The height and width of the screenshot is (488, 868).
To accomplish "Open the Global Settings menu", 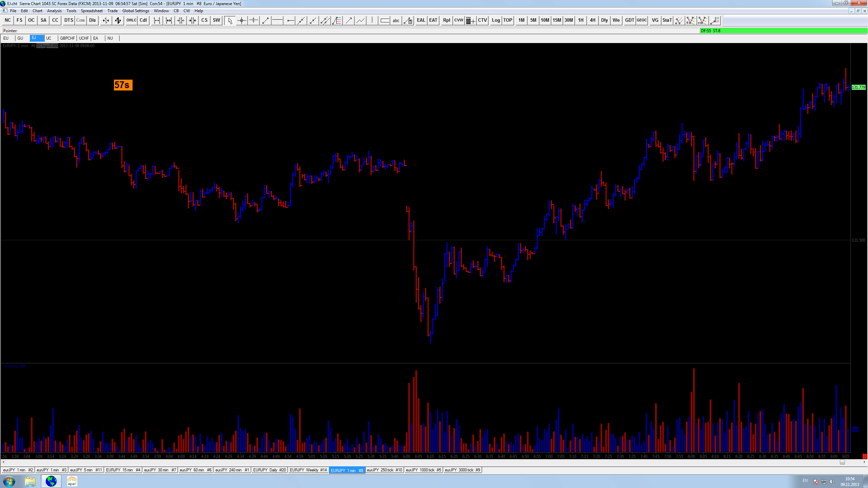I will [136, 11].
